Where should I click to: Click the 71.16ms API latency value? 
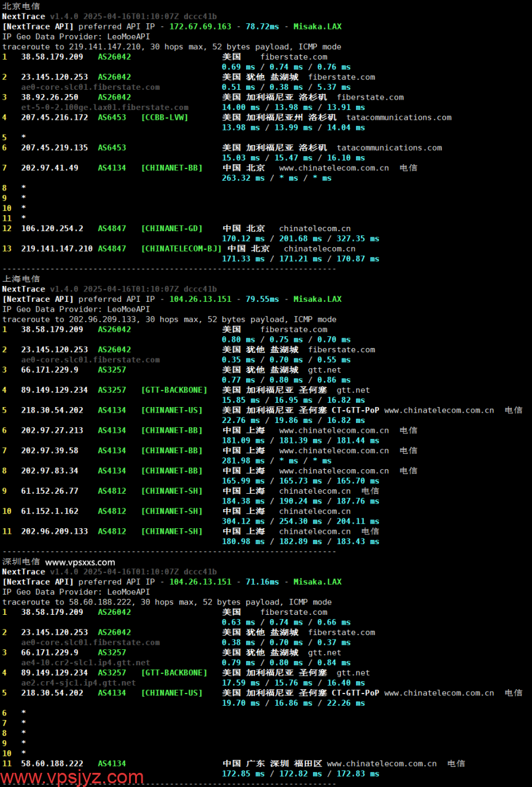pyautogui.click(x=262, y=582)
